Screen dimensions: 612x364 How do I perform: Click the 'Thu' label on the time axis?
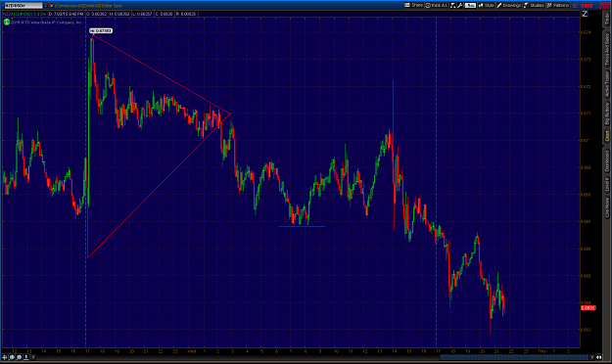[541, 351]
